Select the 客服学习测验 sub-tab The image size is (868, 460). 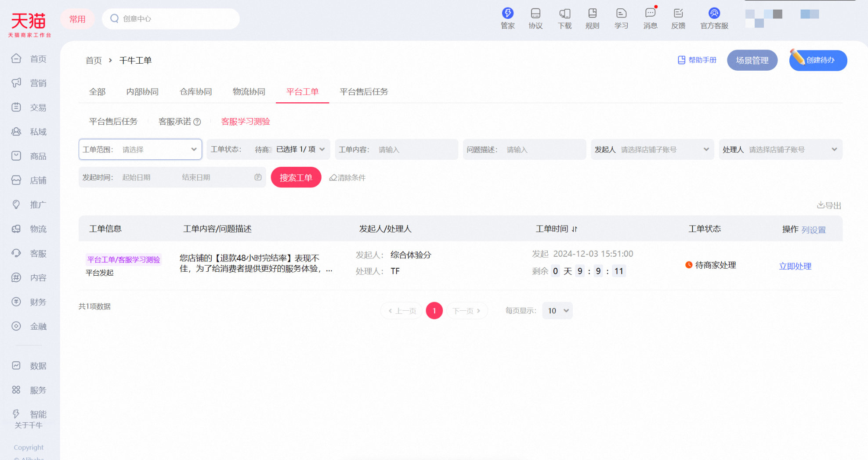coord(246,122)
